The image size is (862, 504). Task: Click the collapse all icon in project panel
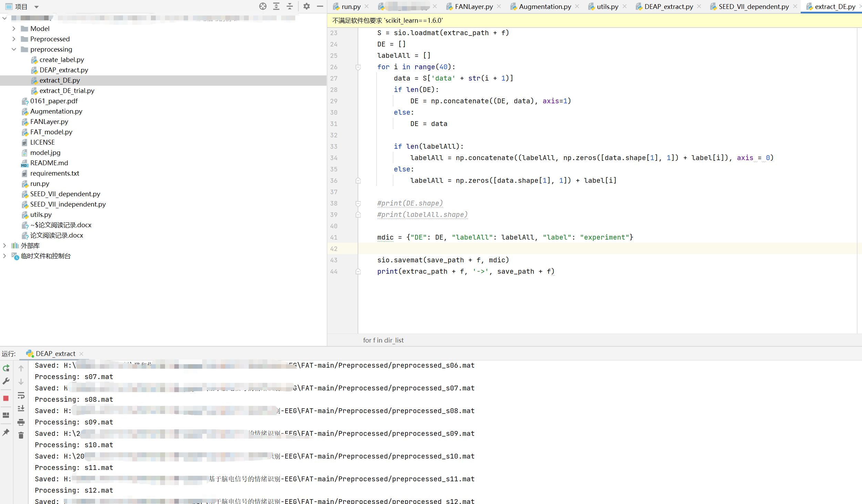point(290,6)
